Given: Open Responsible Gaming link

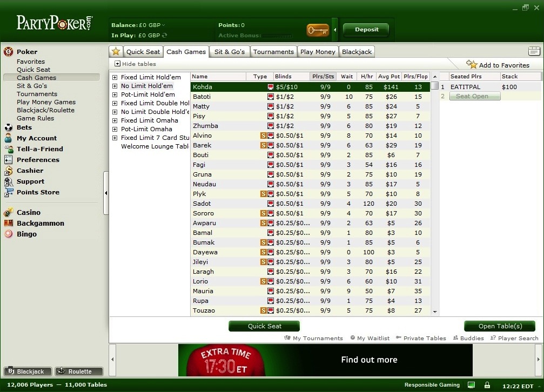Looking at the screenshot, I should [x=432, y=385].
